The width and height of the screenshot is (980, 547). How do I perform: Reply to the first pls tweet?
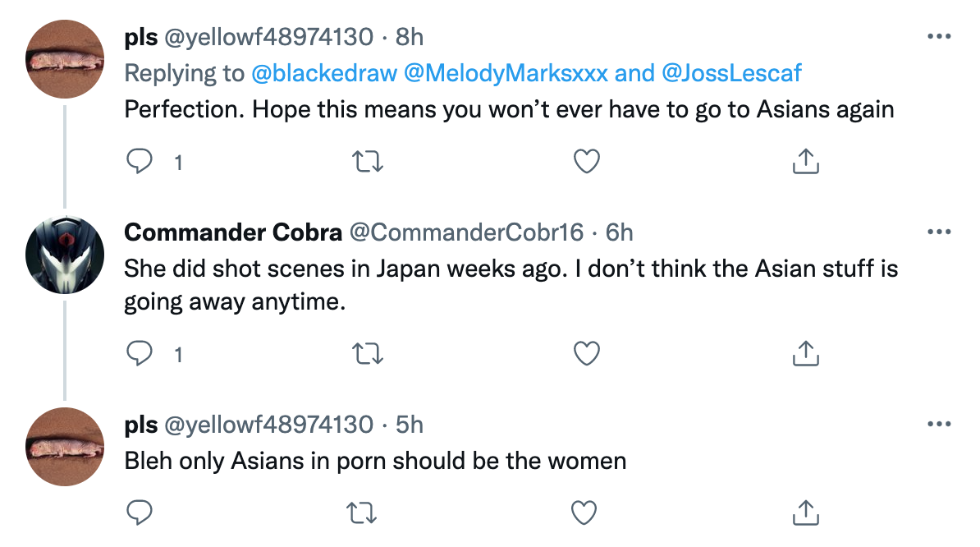(x=140, y=161)
